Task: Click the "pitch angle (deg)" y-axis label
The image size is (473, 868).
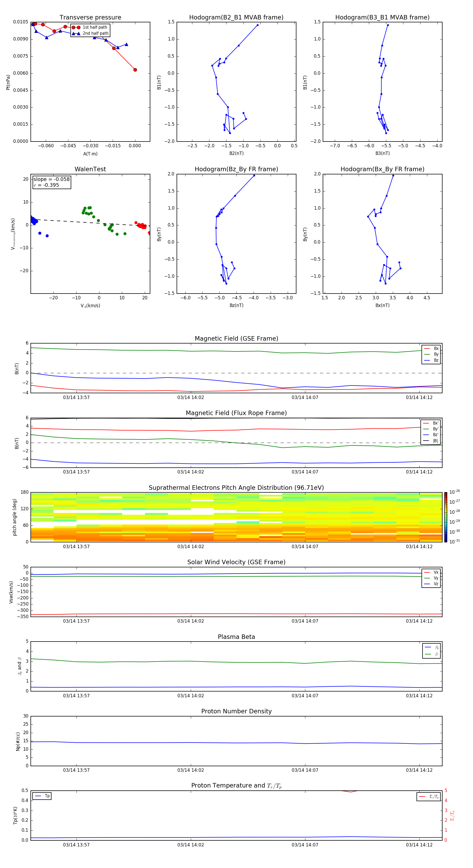Action: [x=14, y=517]
